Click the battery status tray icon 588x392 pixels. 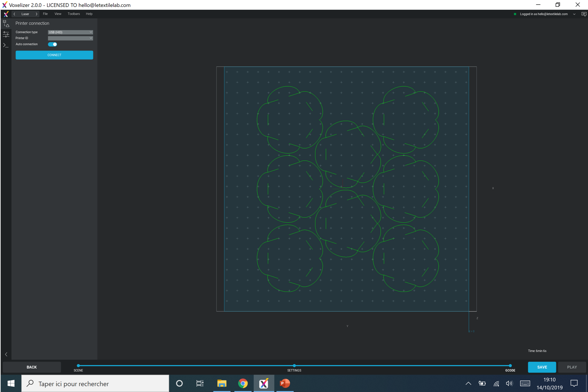482,383
